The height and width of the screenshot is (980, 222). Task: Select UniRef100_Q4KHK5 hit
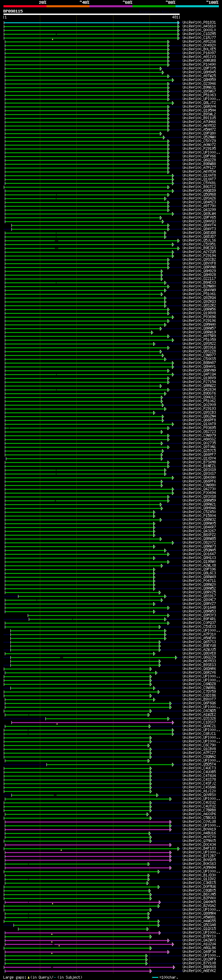tap(199, 902)
